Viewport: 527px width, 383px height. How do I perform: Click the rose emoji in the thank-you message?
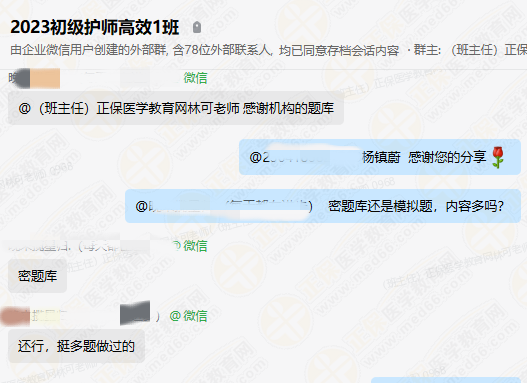(x=498, y=157)
